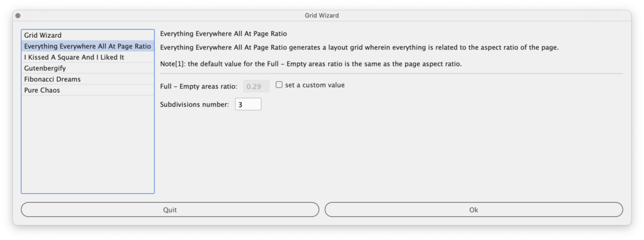Select Everything Everywhere All At Page Ratio item

click(88, 46)
